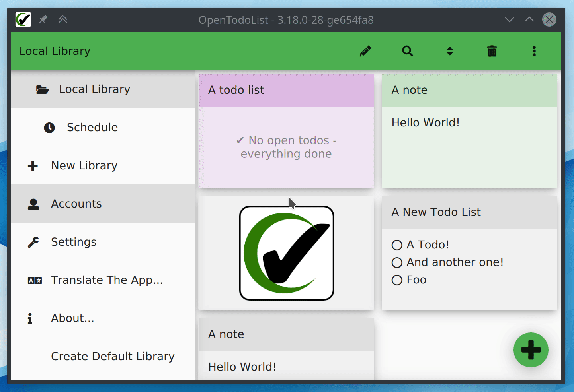
Task: Click the "No open todos - everything done" message
Action: tap(286, 147)
